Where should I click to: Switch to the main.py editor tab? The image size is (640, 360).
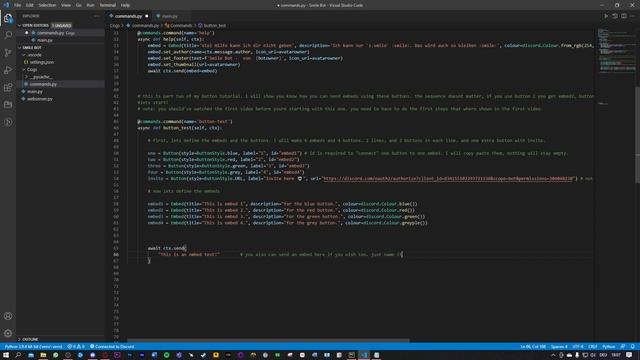pos(169,16)
